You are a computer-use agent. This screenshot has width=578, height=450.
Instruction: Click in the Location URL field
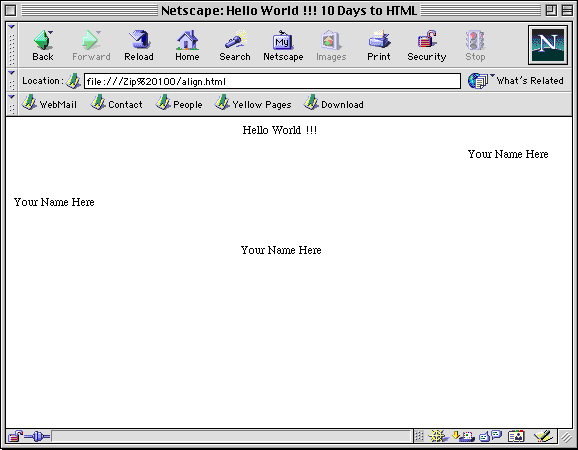272,81
